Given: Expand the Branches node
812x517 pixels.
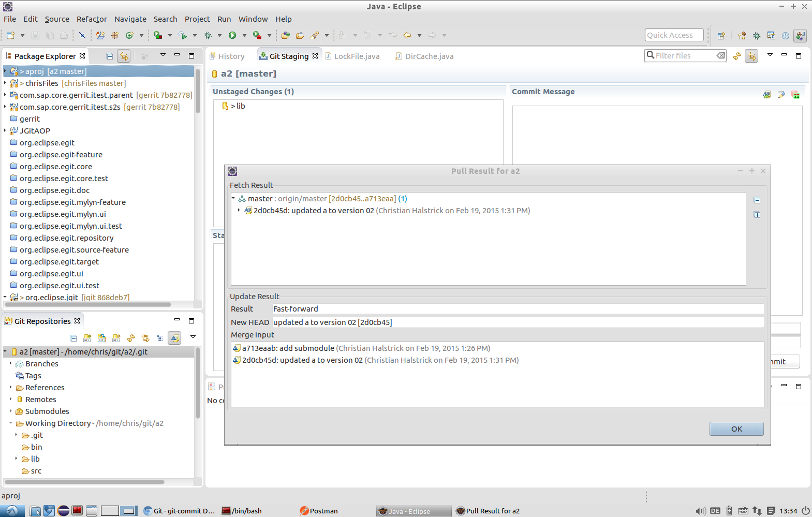Looking at the screenshot, I should (x=10, y=364).
